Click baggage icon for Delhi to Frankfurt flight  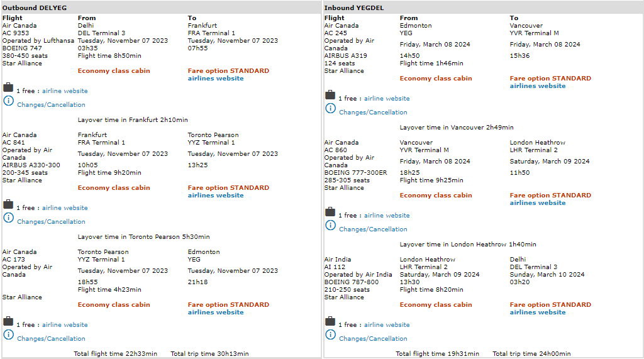[x=8, y=87]
